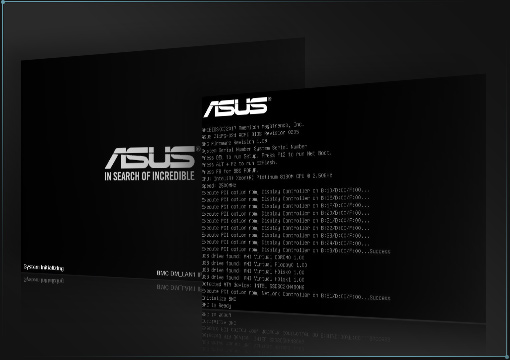
Task: Click the Network Controller option rom line
Action: point(296,295)
